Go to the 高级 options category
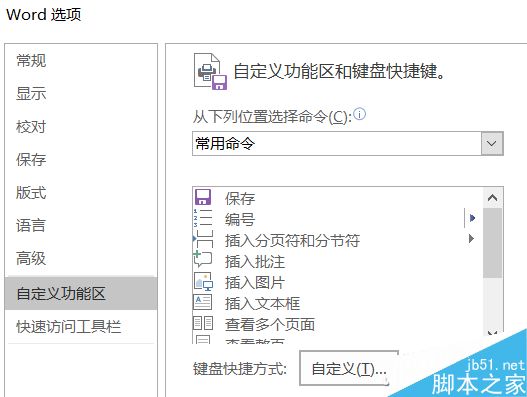527x397 pixels. 31,259
